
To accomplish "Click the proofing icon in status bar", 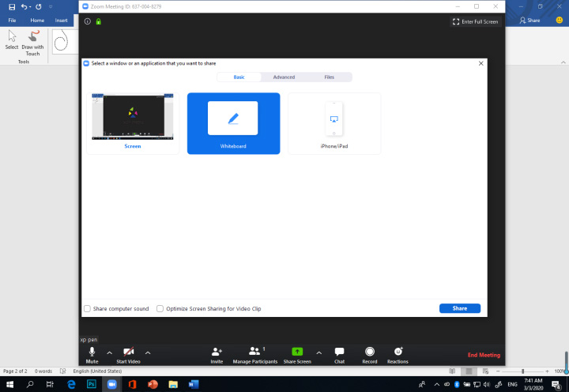I will pos(62,371).
